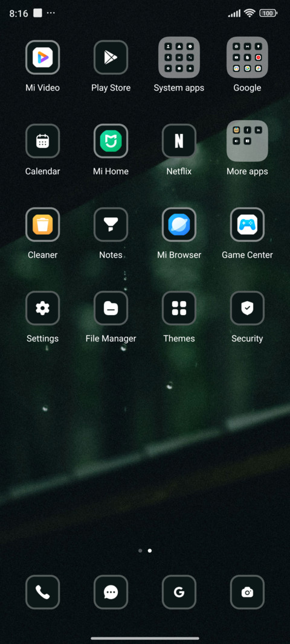The image size is (290, 644).
Task: Open the Security app
Action: point(247,308)
